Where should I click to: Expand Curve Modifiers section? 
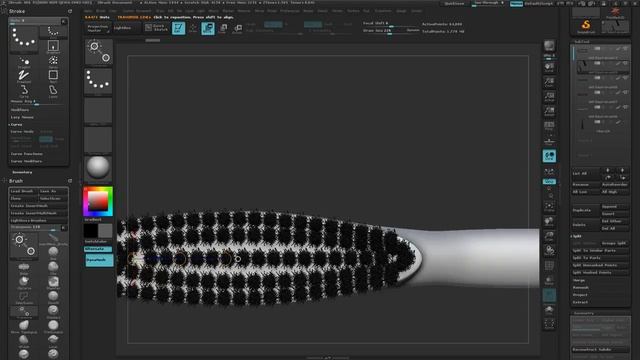(x=27, y=161)
